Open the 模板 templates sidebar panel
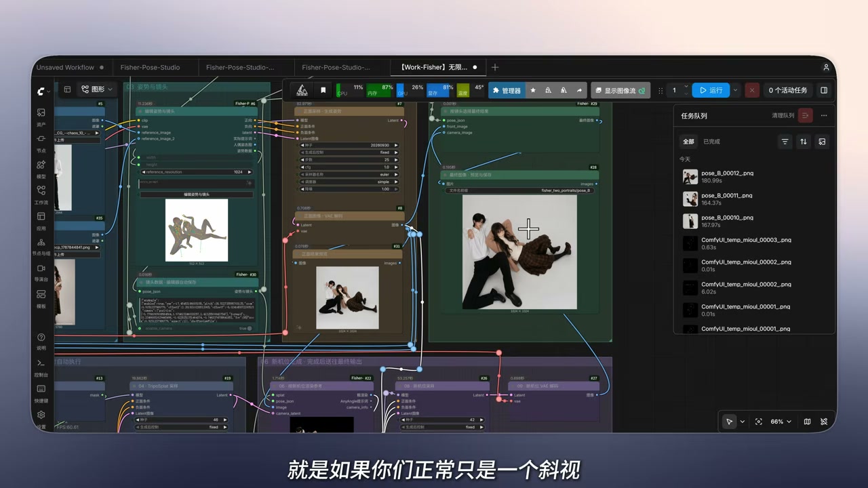Screen dimensions: 868x488 (41, 298)
